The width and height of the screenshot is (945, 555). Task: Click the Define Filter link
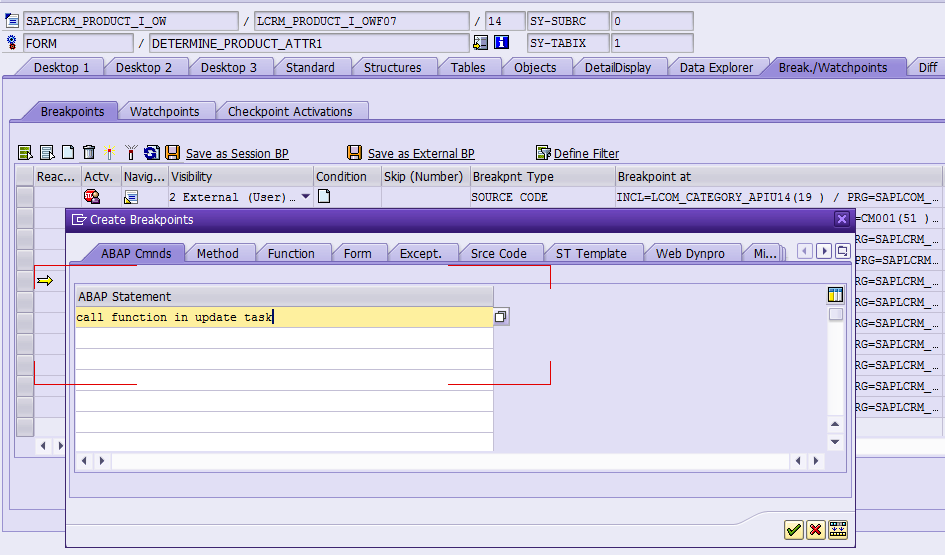(x=586, y=154)
